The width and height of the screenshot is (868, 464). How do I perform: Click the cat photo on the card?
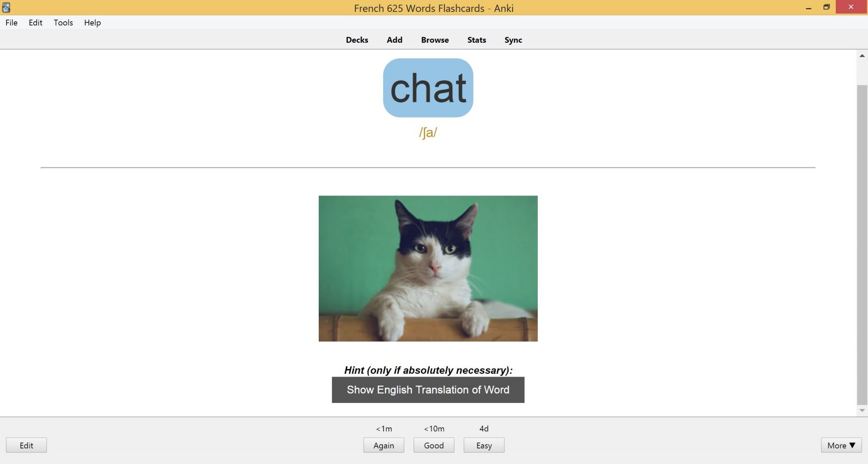(428, 268)
